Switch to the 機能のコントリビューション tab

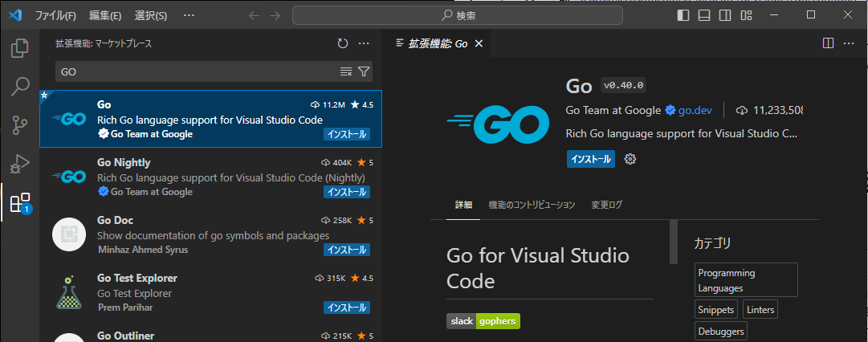click(x=532, y=205)
